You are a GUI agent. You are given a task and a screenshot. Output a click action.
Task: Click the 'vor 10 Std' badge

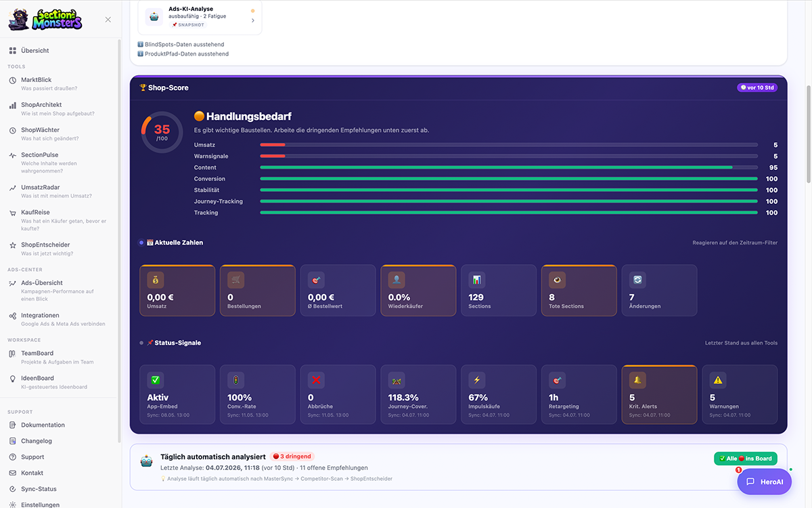click(x=757, y=87)
